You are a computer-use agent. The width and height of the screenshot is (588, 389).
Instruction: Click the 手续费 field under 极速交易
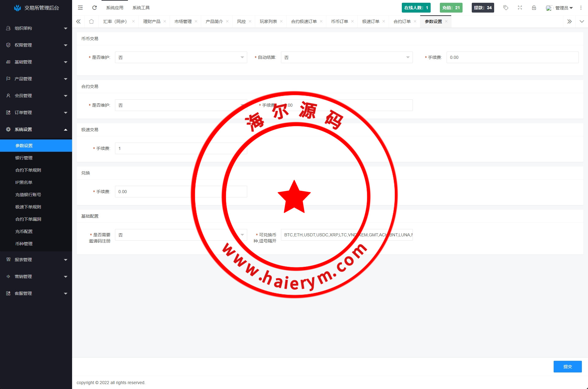tap(181, 148)
